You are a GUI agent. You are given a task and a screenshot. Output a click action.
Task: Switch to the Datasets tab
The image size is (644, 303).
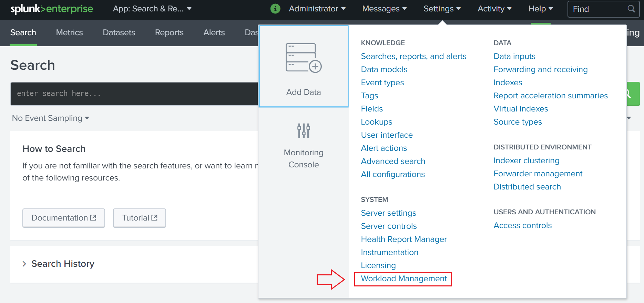[x=119, y=32]
